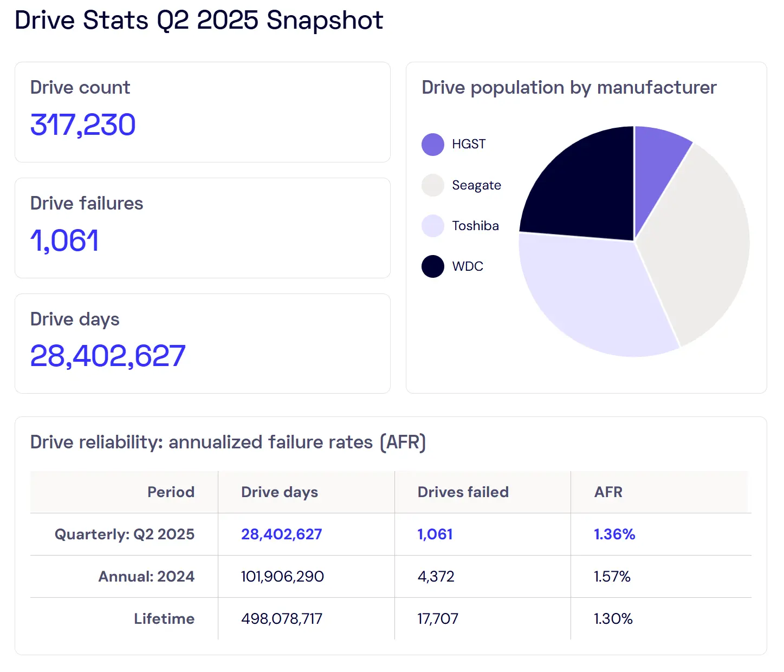Select the Annual: 2024 row label
784x672 pixels.
tap(146, 577)
